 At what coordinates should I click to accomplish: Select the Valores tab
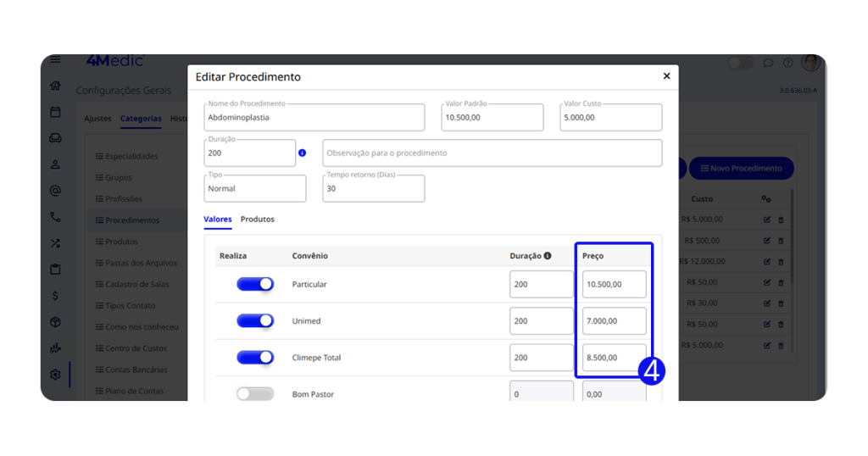click(x=218, y=220)
